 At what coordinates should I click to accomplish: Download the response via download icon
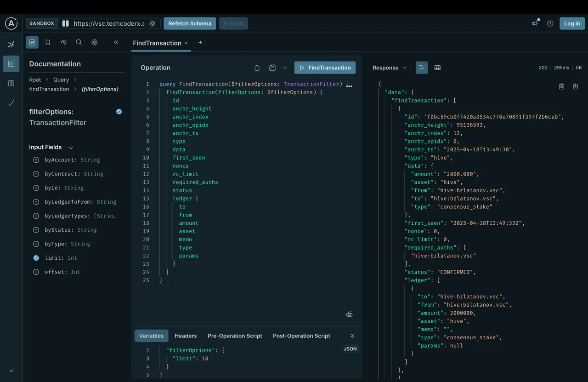pos(575,86)
